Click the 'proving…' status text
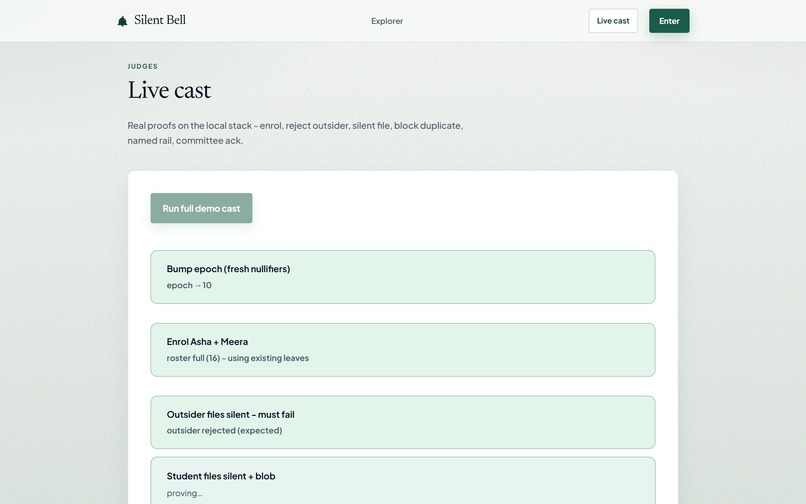Image resolution: width=806 pixels, height=504 pixels. [x=185, y=493]
